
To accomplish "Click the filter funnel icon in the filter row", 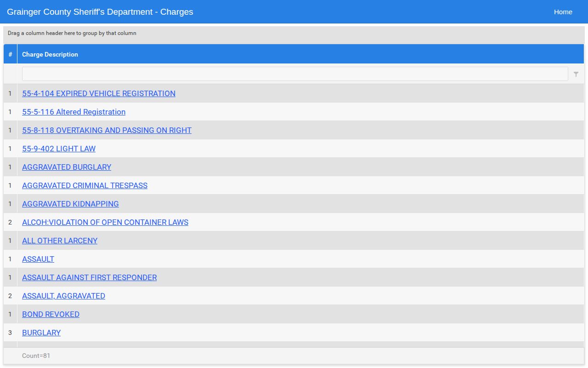I will click(576, 74).
